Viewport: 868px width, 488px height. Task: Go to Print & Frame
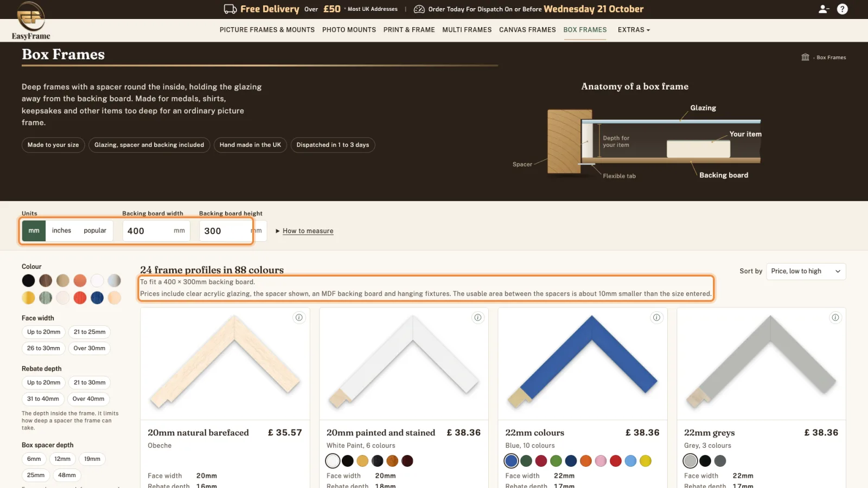[409, 30]
